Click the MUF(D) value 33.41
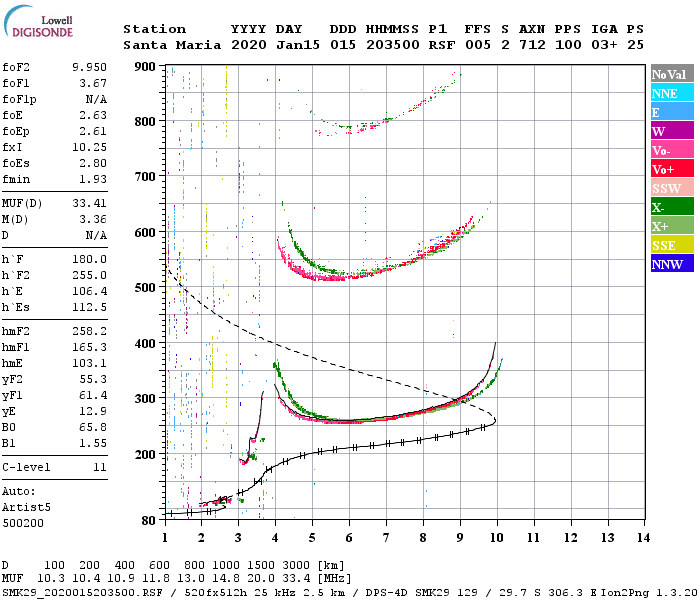The height and width of the screenshot is (600, 700). coord(89,203)
